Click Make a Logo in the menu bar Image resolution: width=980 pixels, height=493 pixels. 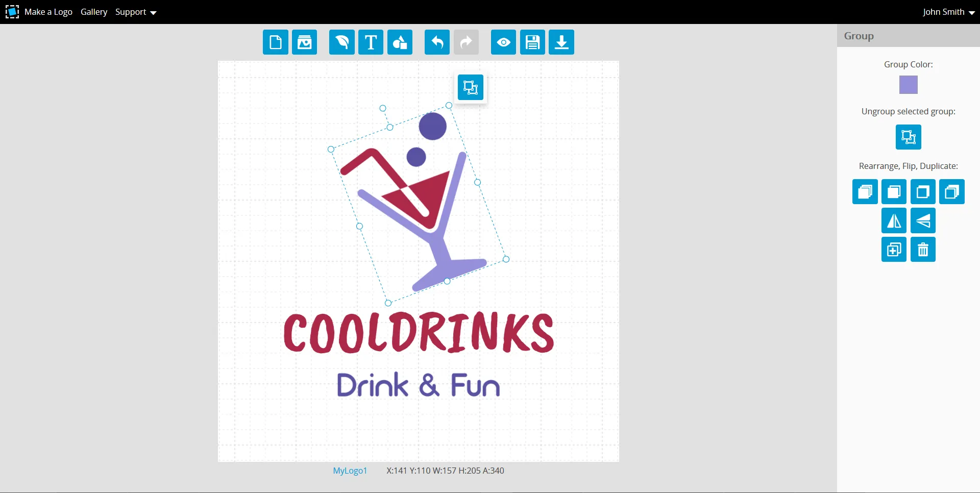pos(48,12)
